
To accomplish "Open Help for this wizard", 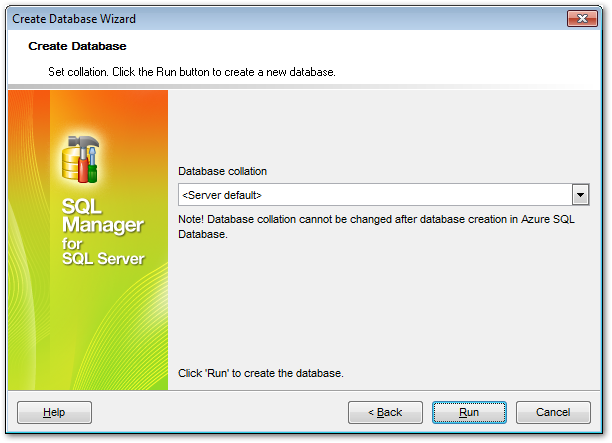I will (55, 412).
